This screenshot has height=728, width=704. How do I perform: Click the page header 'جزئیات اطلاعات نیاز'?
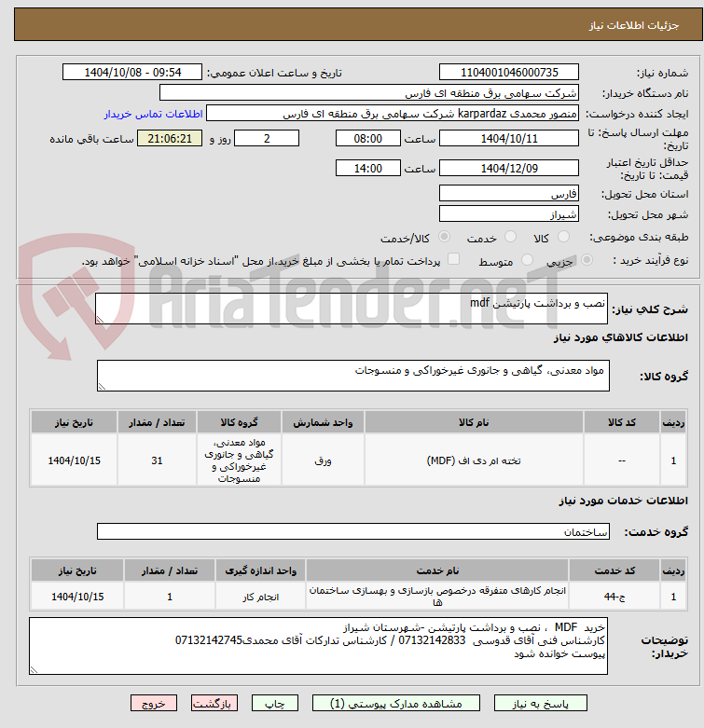click(x=634, y=25)
